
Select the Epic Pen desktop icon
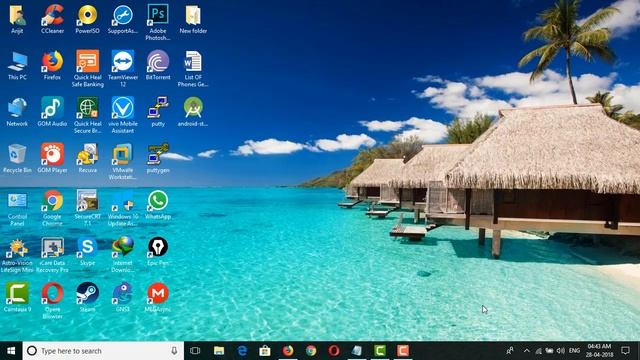[x=158, y=251]
